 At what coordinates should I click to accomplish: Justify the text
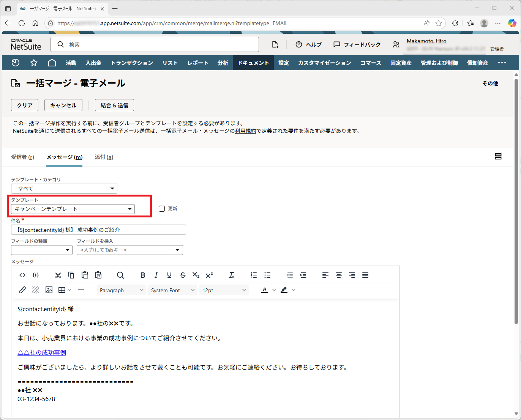coord(365,275)
